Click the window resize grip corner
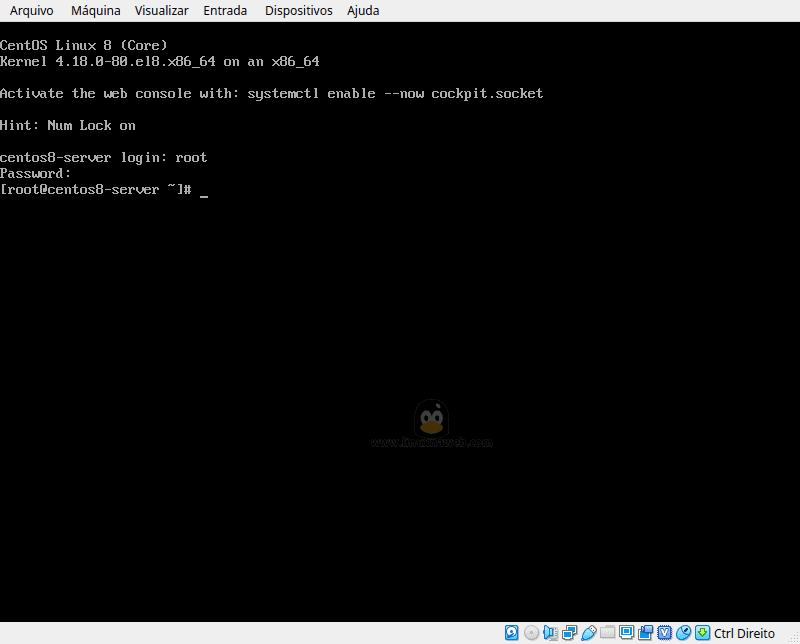Viewport: 800px width, 644px height. [x=794, y=638]
